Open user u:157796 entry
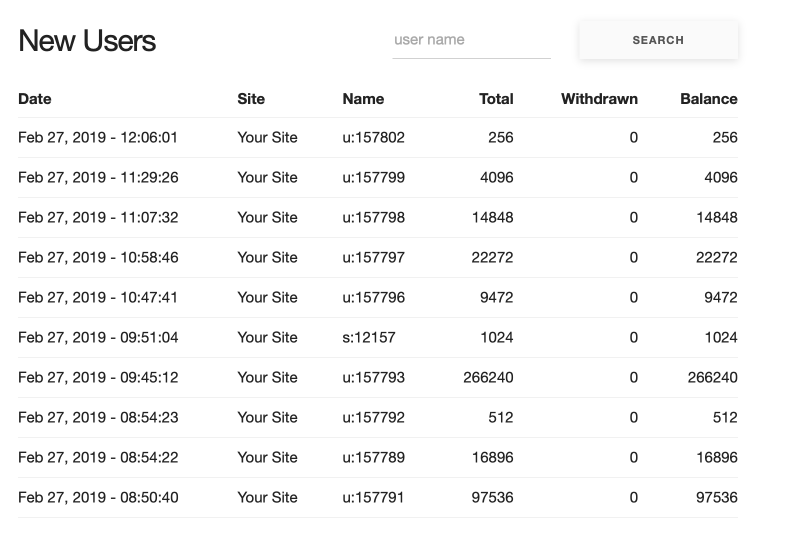The height and width of the screenshot is (545, 808). pos(374,298)
